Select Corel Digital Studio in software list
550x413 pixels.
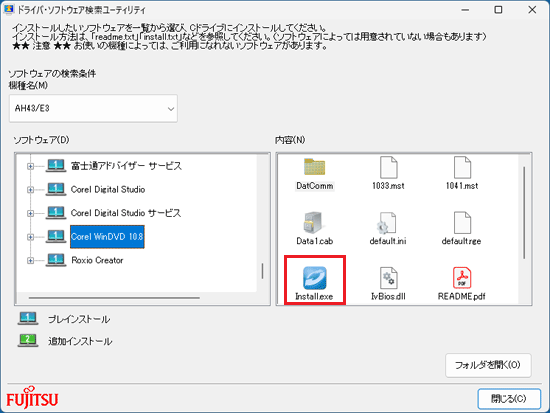(108, 189)
